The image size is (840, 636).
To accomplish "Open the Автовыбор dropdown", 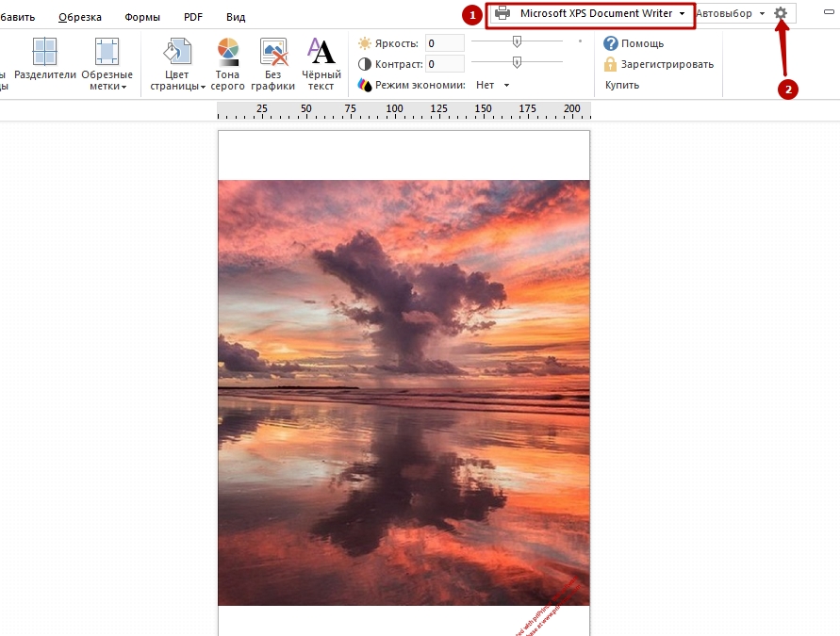I will 730,14.
